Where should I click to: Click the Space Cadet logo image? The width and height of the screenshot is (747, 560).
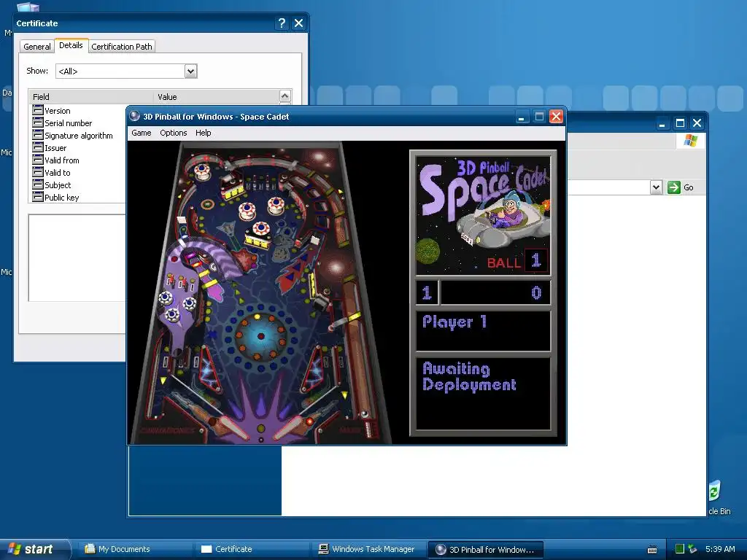[483, 215]
